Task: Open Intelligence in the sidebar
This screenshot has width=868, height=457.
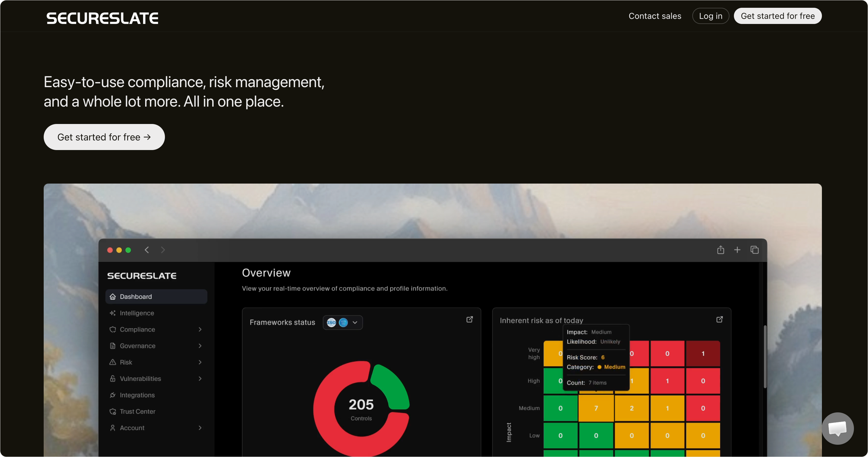Action: click(x=136, y=313)
